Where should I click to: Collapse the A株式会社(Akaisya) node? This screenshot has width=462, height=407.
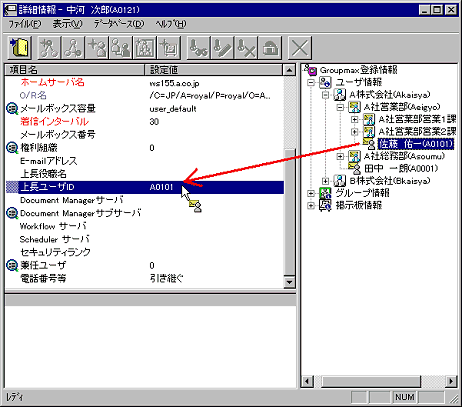tap(325, 95)
